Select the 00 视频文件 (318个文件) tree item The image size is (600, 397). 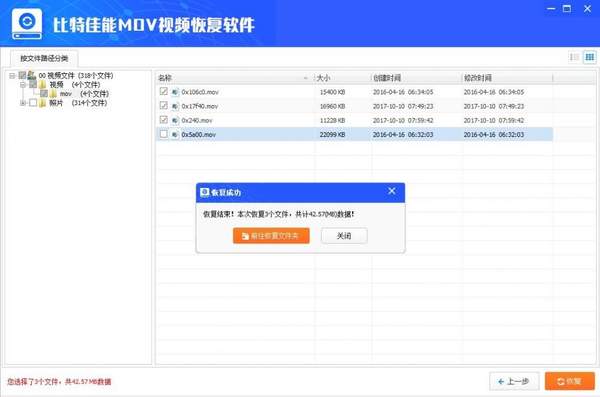pos(76,75)
